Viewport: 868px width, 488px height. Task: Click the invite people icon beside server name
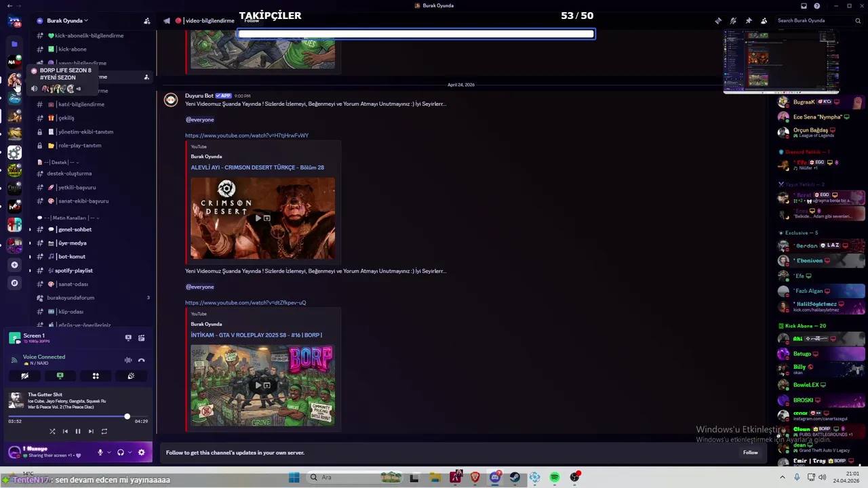point(146,21)
